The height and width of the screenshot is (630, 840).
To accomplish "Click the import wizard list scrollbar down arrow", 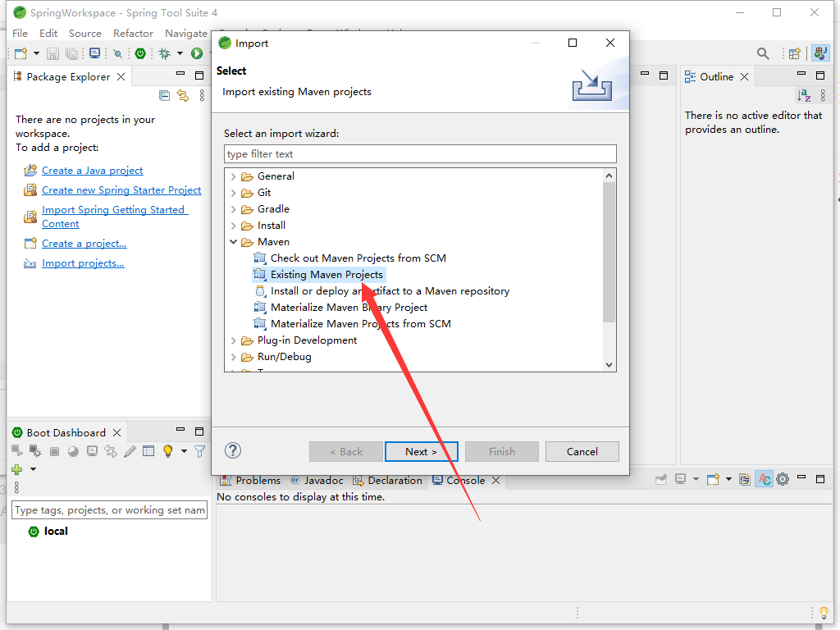I will pos(609,365).
